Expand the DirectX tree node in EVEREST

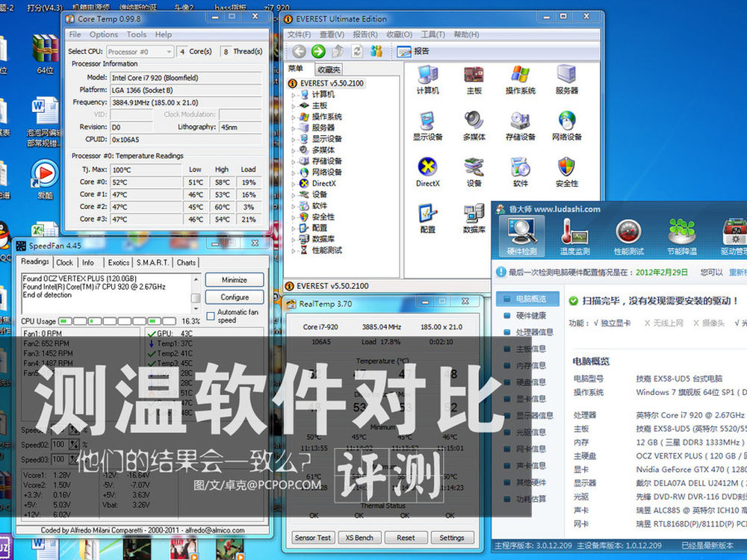[x=294, y=184]
